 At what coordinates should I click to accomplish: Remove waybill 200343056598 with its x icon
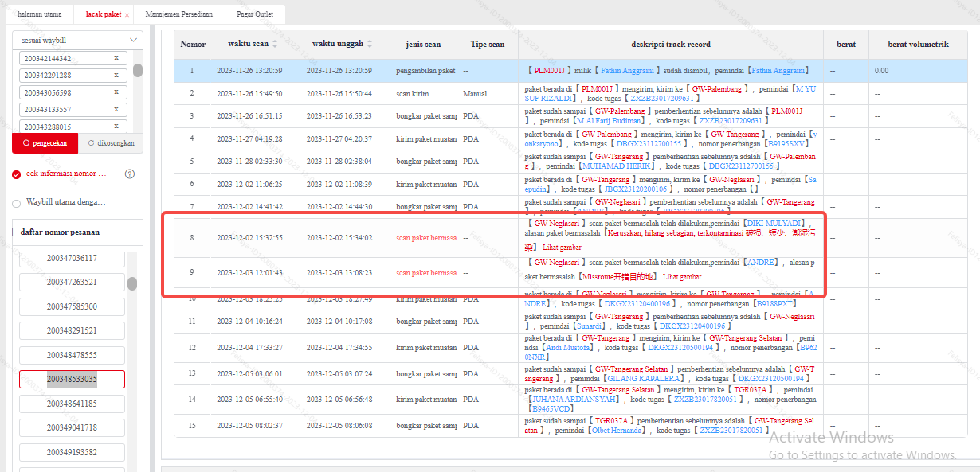point(116,92)
